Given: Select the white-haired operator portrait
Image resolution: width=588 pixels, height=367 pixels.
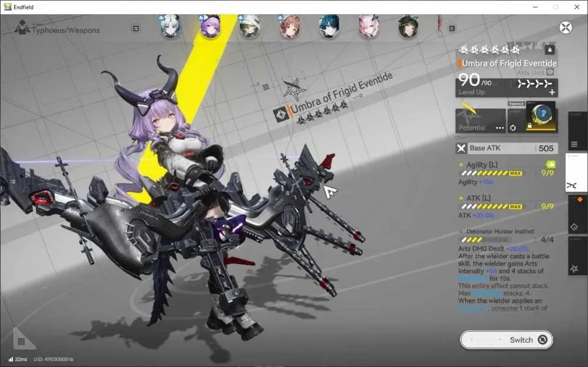Looking at the screenshot, I should 171,26.
